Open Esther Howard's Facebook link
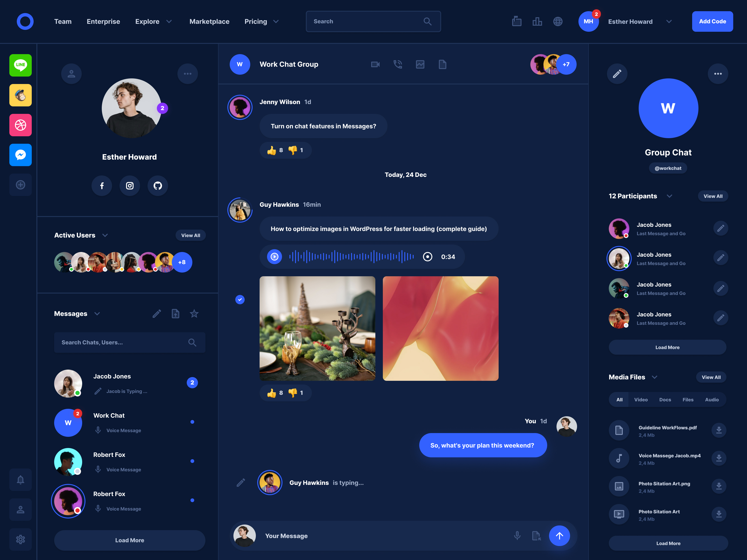The height and width of the screenshot is (560, 747). (x=102, y=186)
